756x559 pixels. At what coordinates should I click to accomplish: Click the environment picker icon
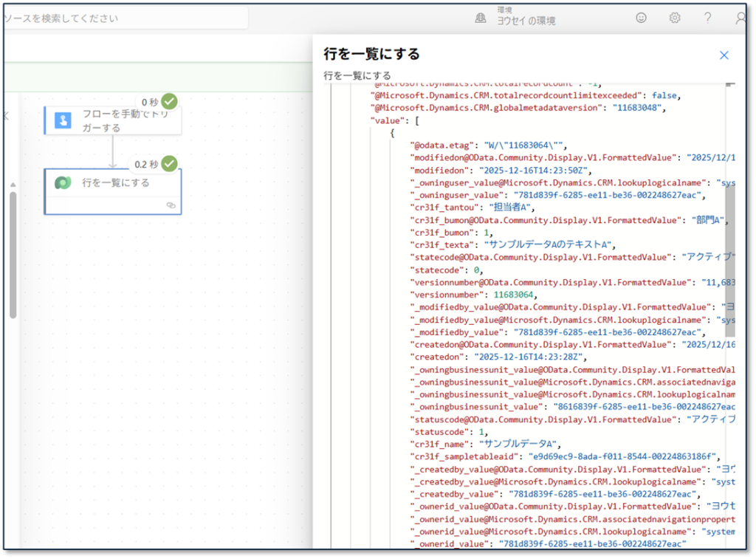tap(480, 18)
